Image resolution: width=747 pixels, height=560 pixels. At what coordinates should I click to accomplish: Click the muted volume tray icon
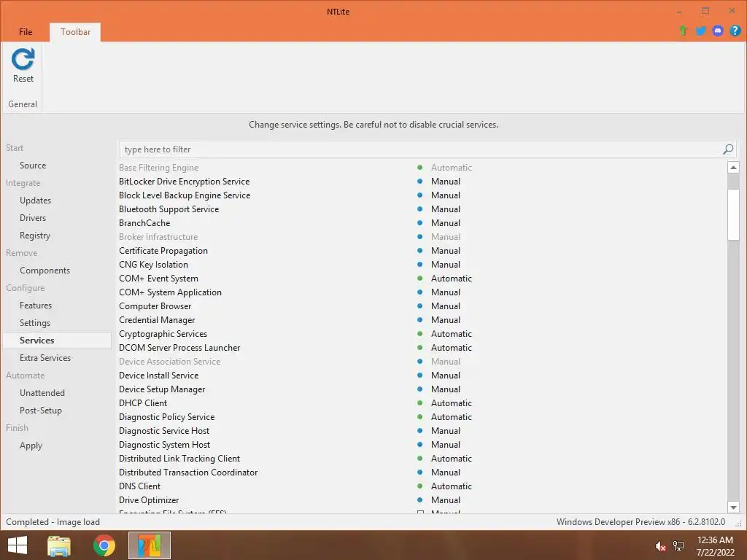[660, 546]
